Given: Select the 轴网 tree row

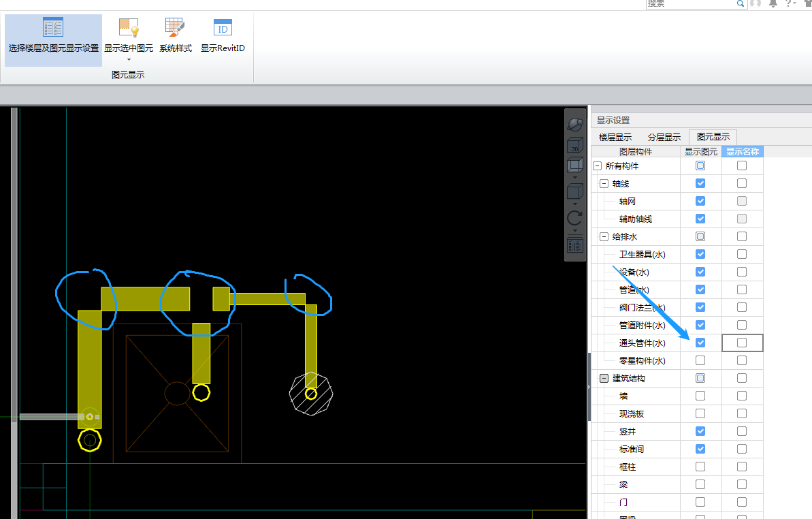Looking at the screenshot, I should (627, 201).
